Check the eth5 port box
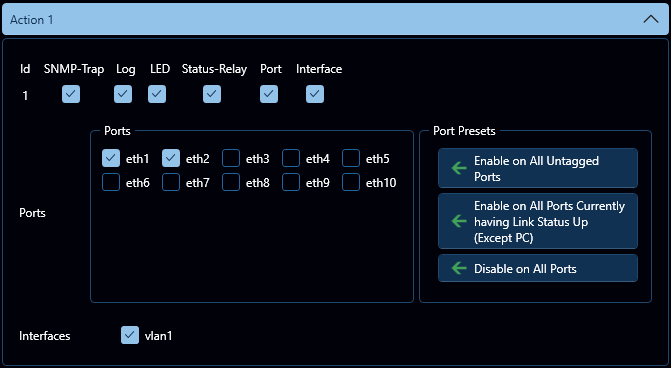 (x=351, y=158)
